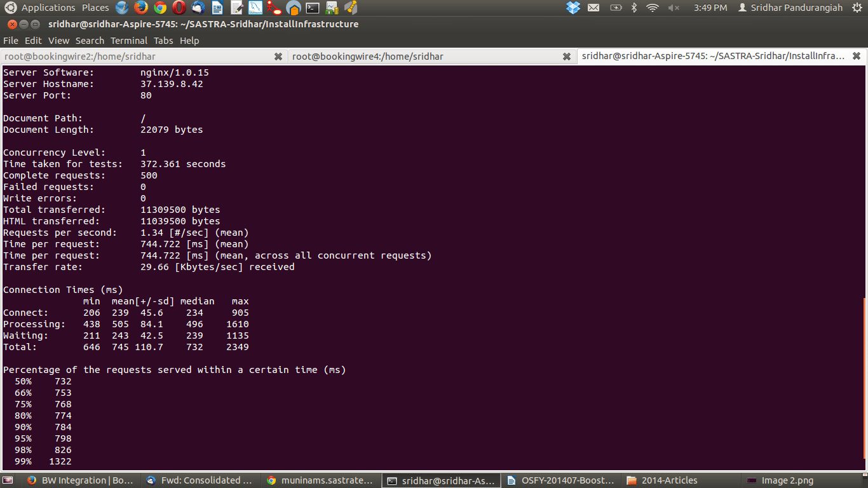Open Google Chrome from panel launcher

point(160,8)
